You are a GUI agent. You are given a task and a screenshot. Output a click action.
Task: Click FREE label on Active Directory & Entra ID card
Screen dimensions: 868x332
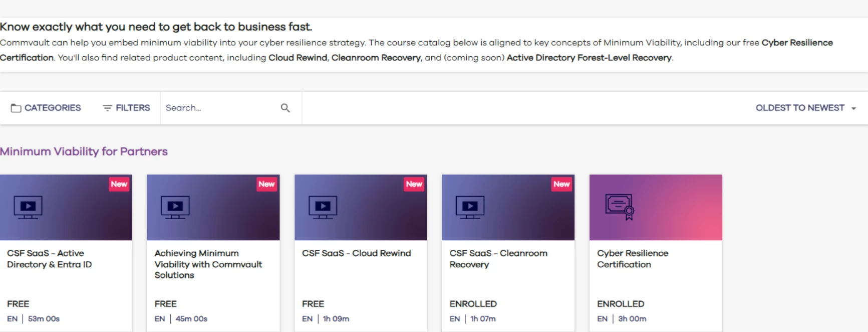(18, 304)
